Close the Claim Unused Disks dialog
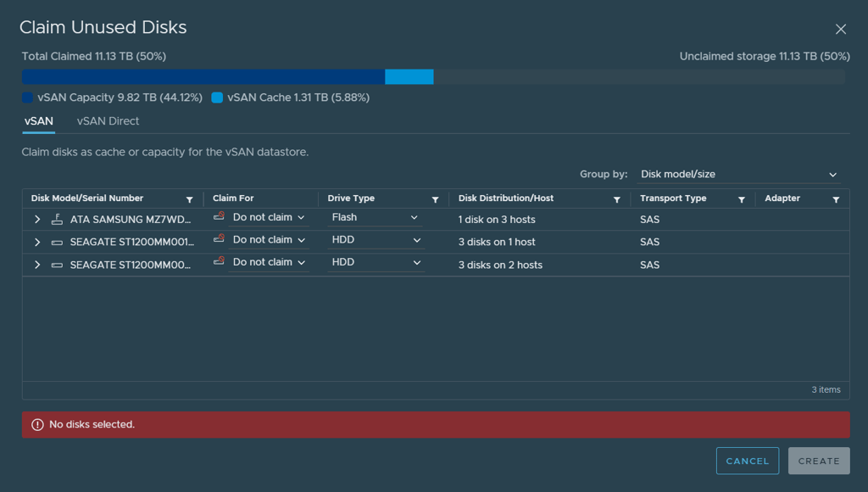This screenshot has height=492, width=868. pyautogui.click(x=840, y=30)
